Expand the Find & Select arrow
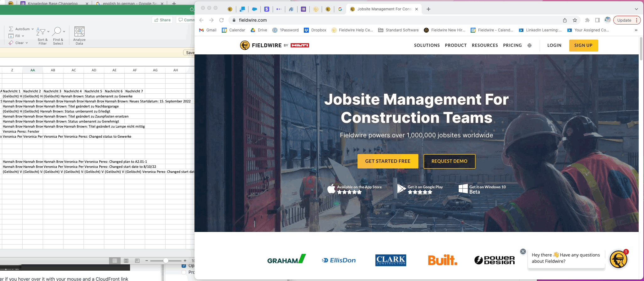 pos(64,31)
